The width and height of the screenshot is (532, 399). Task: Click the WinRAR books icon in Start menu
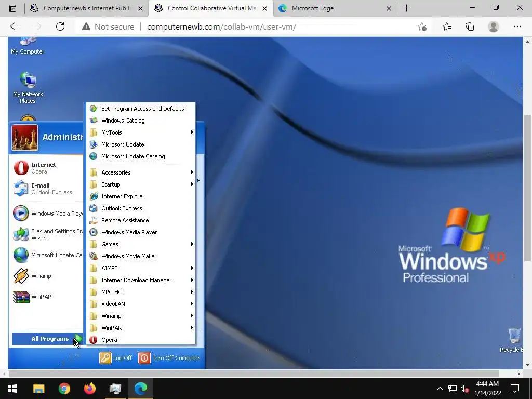tap(21, 297)
